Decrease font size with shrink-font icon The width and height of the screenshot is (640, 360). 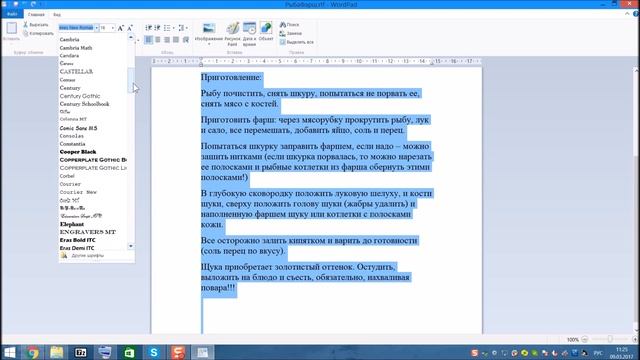click(x=130, y=28)
